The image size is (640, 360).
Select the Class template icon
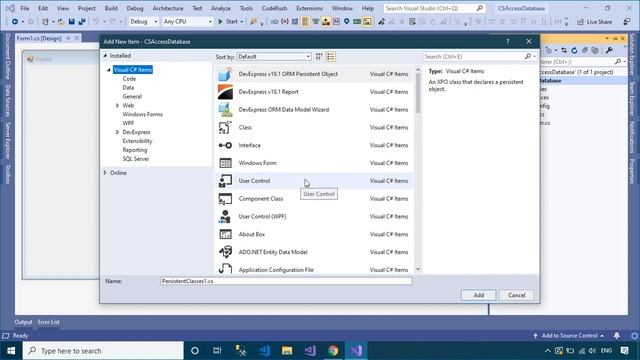(x=225, y=127)
